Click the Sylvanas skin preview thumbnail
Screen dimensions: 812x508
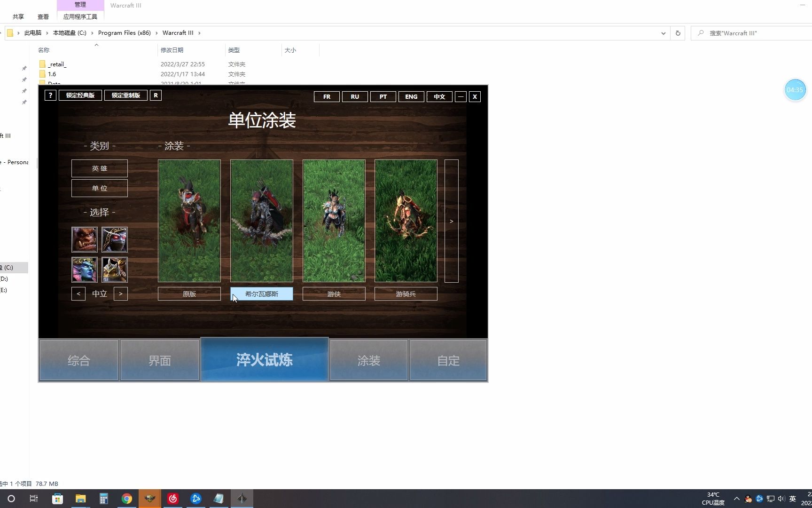coord(262,221)
